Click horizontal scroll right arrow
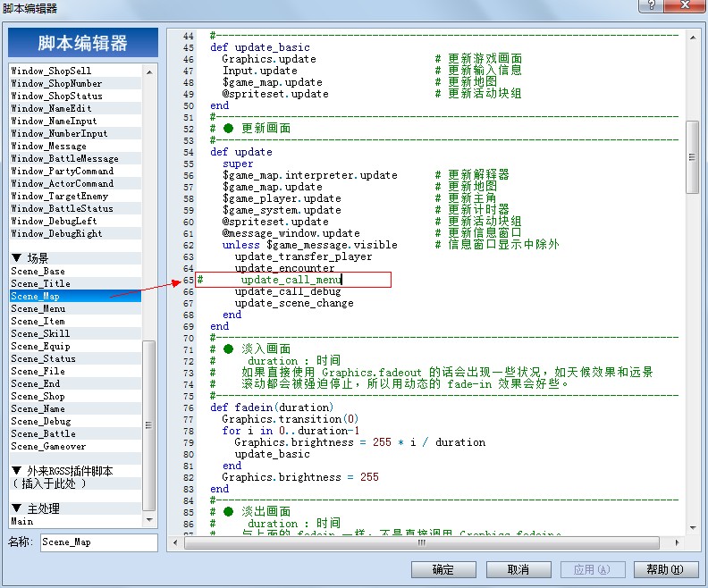This screenshot has width=708, height=588. pos(677,542)
